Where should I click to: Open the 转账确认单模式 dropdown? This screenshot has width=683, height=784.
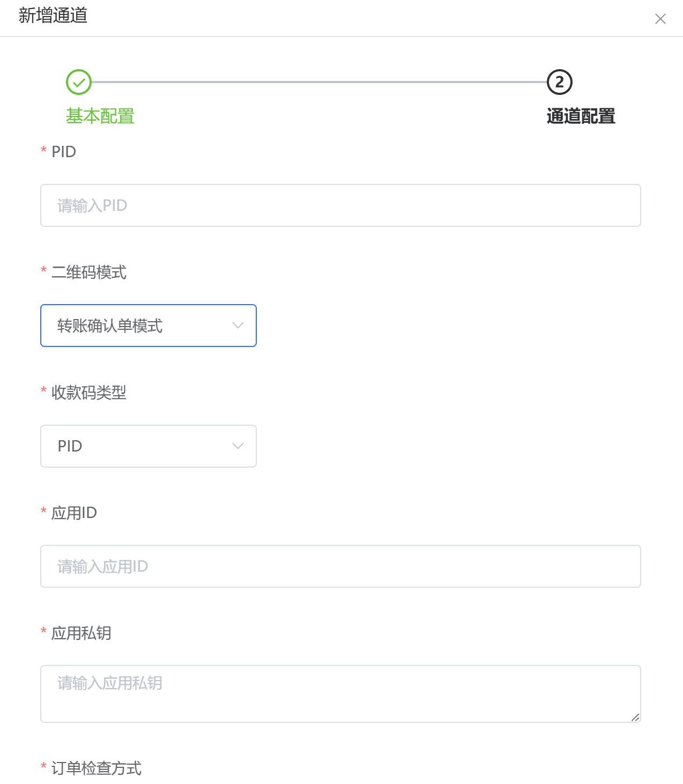[x=149, y=326]
